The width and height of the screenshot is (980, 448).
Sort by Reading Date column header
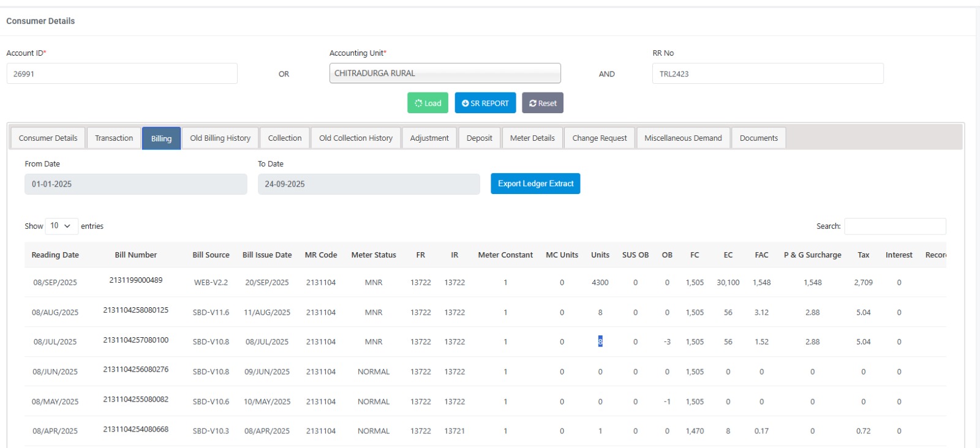click(55, 255)
